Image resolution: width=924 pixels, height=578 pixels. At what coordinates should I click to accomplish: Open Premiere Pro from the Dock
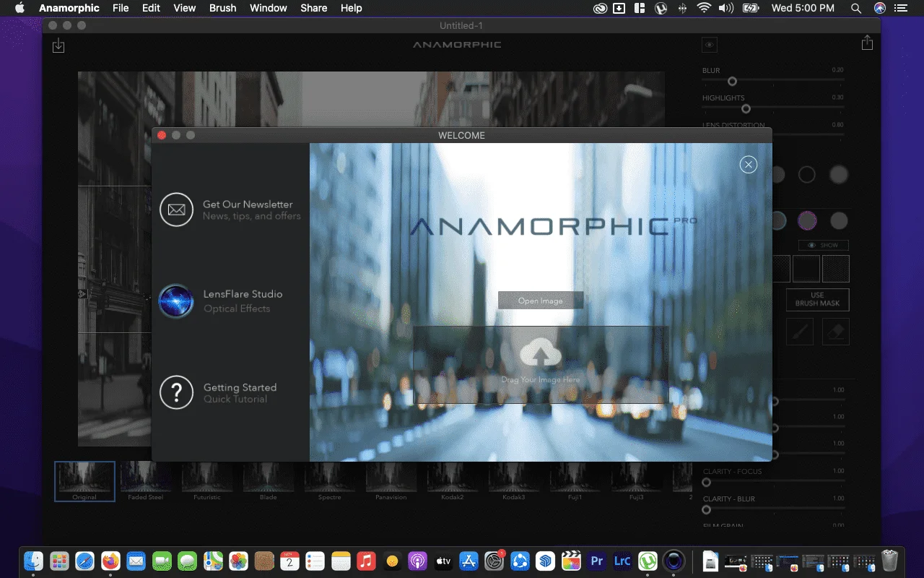596,560
